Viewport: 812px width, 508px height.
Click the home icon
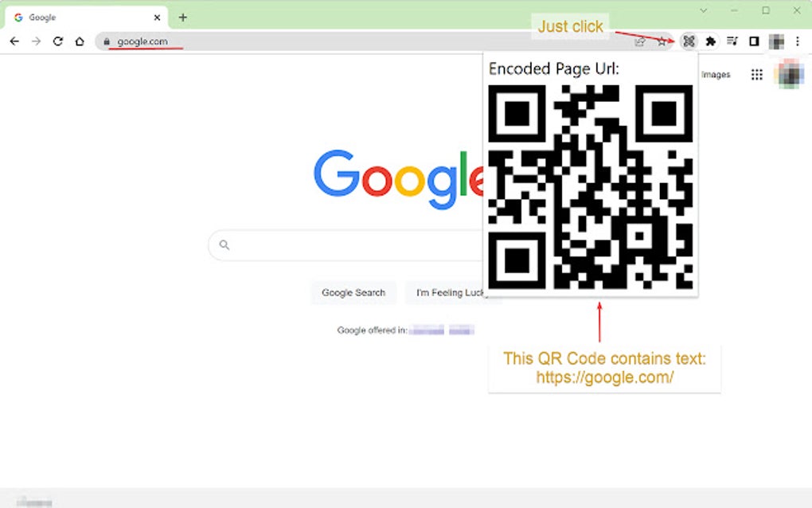pos(80,41)
